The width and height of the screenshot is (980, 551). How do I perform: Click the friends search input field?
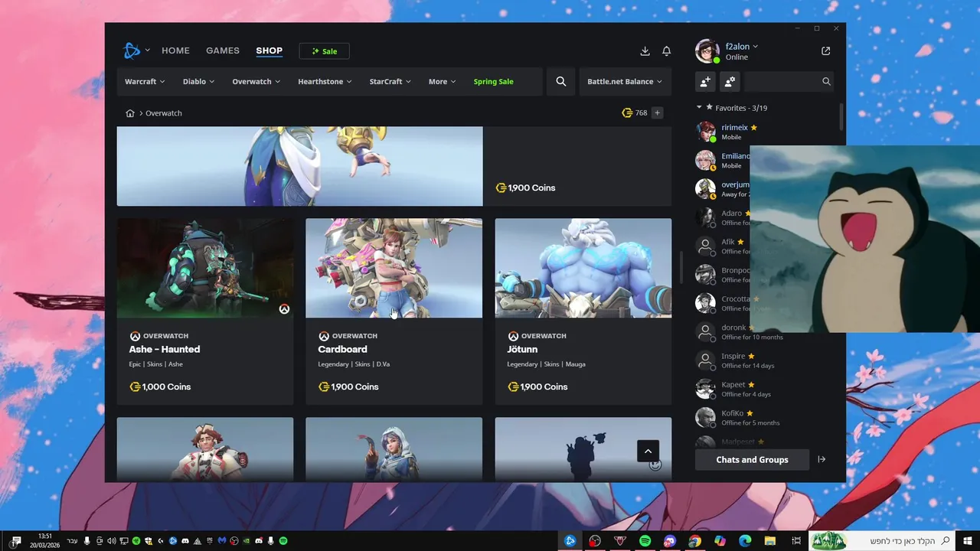coord(781,82)
